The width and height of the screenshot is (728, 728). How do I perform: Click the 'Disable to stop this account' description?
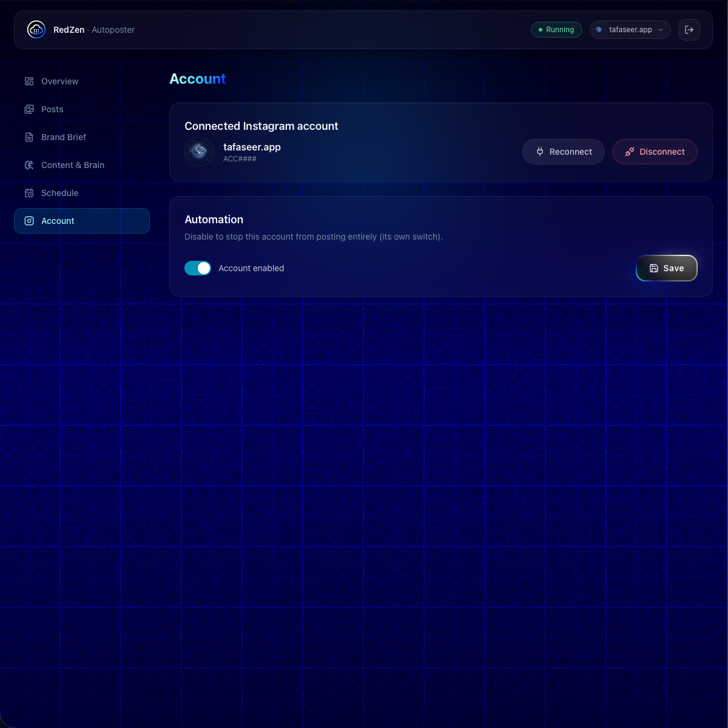314,237
